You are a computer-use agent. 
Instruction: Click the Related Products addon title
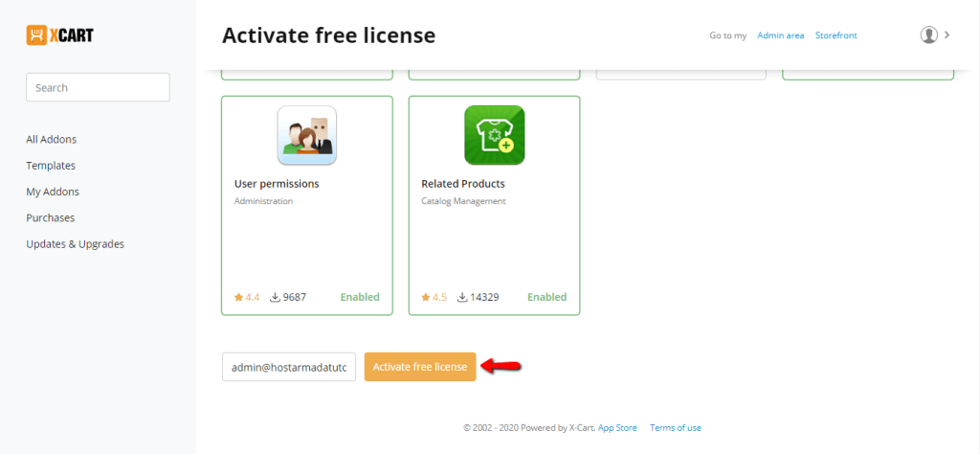463,185
